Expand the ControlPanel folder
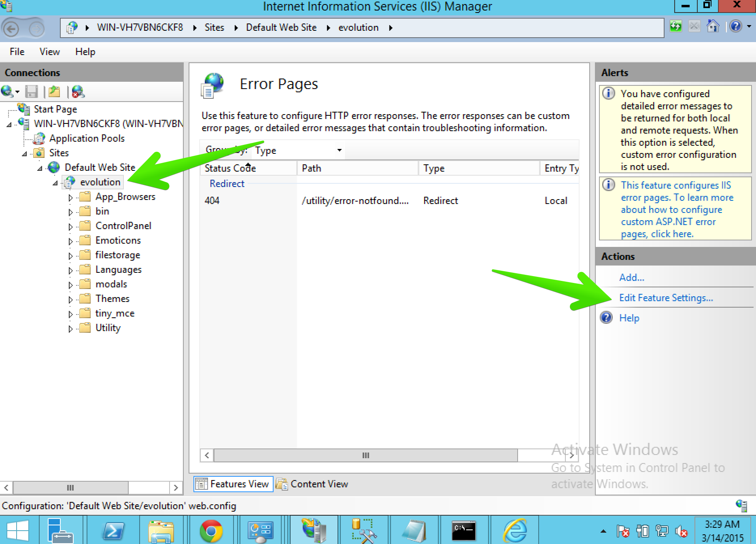The height and width of the screenshot is (544, 756). [70, 226]
